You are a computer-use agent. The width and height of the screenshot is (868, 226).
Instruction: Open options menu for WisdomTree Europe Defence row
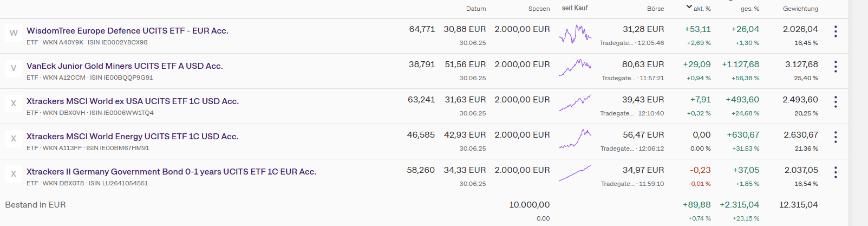point(836,31)
